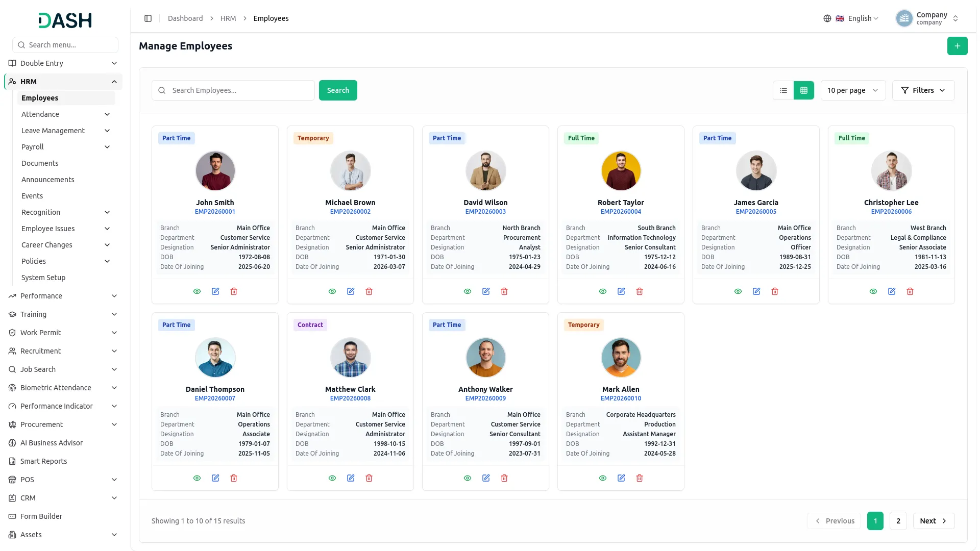The height and width of the screenshot is (551, 980).
Task: Open the globe language icon
Action: coord(827,18)
